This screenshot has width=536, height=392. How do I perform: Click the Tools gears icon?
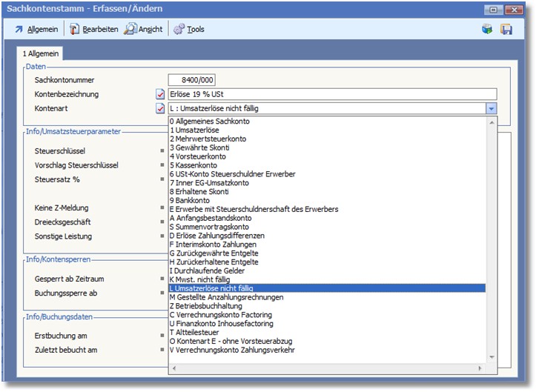[179, 30]
